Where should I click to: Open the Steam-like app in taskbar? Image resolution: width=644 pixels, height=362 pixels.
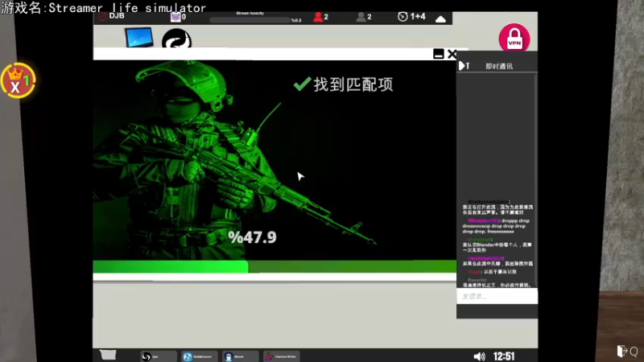click(240, 356)
